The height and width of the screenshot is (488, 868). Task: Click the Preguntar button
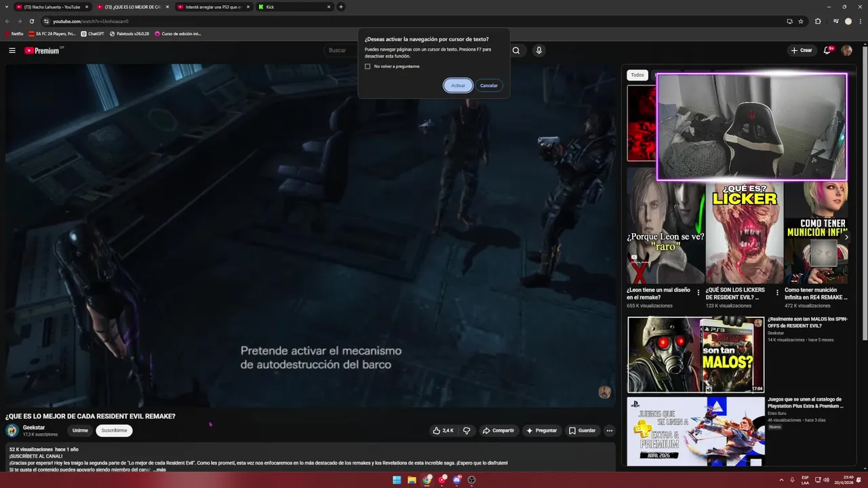(541, 430)
